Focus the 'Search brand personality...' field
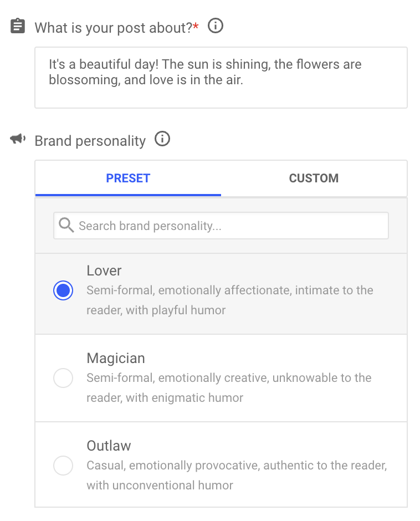Viewport: 420px width, 521px height. point(221,226)
